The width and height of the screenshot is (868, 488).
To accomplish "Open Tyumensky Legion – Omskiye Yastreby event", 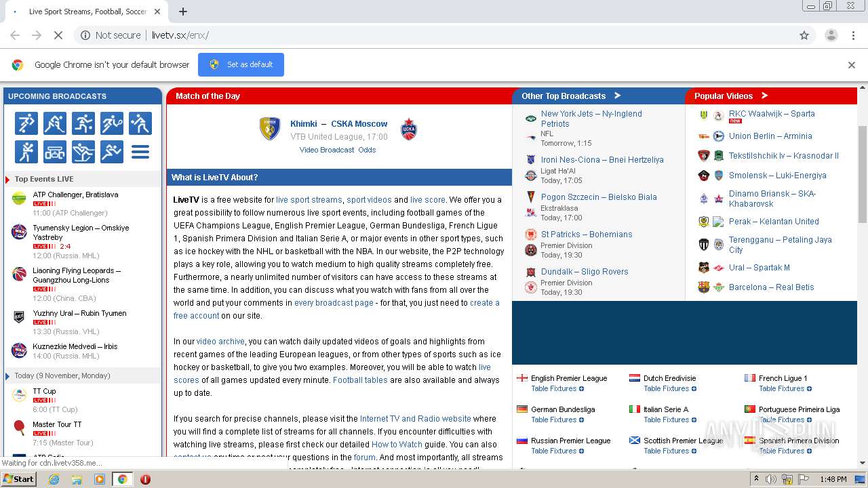I will tap(81, 232).
